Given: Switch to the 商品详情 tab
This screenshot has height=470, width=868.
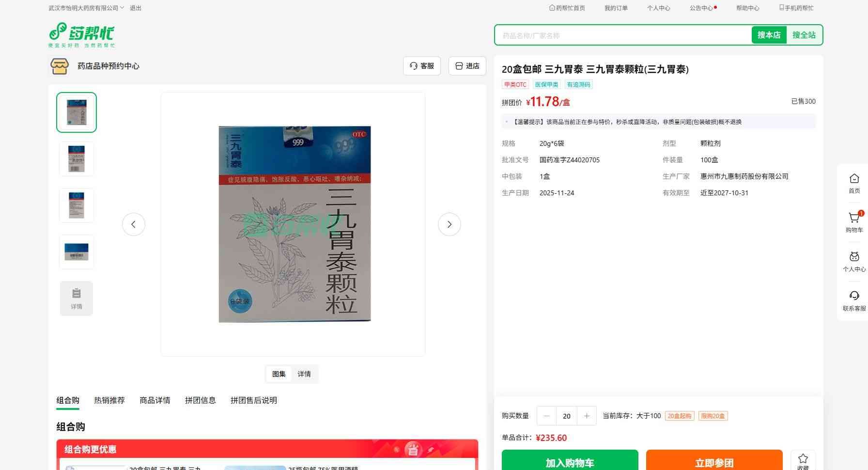Looking at the screenshot, I should [155, 400].
